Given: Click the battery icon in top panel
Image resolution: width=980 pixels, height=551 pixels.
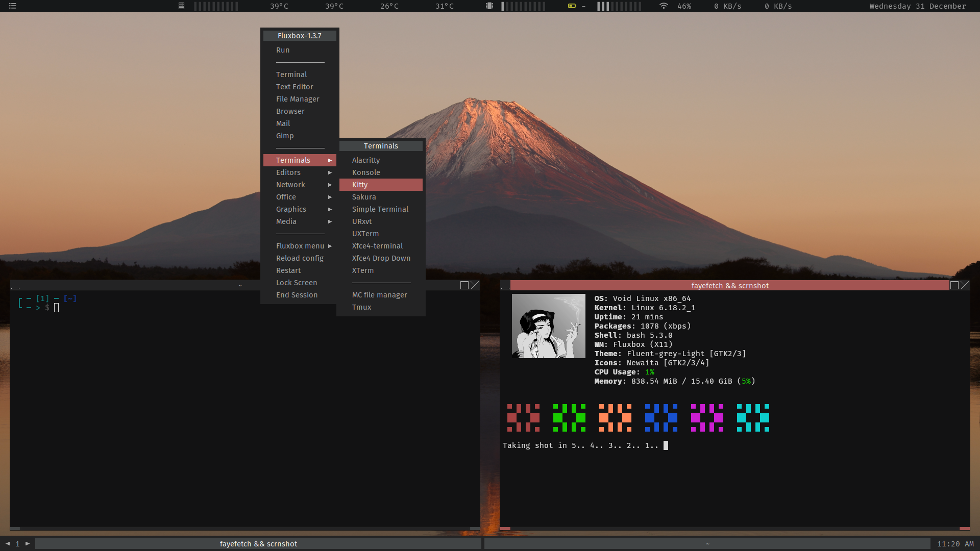Looking at the screenshot, I should click(572, 6).
